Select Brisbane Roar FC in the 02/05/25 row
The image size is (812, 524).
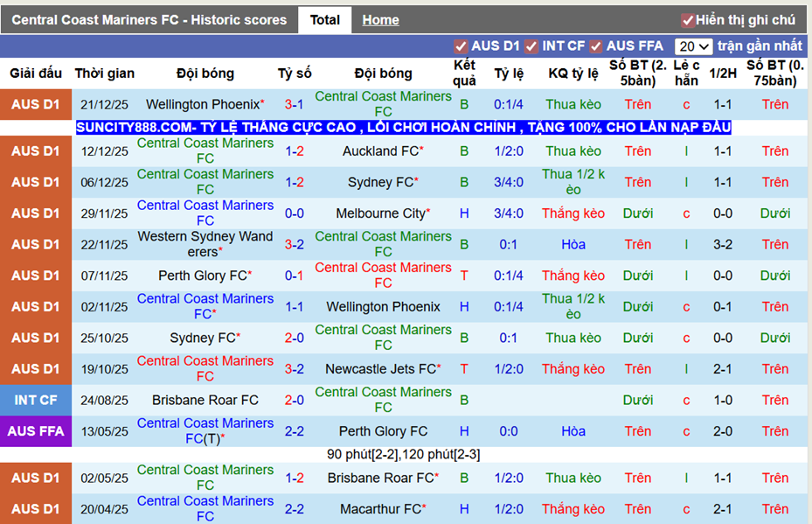pos(380,478)
